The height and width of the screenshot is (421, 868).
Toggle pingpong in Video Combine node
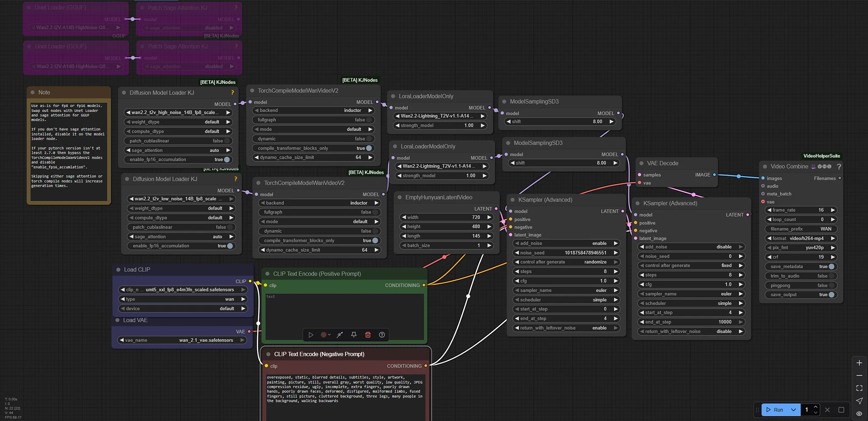pos(831,285)
